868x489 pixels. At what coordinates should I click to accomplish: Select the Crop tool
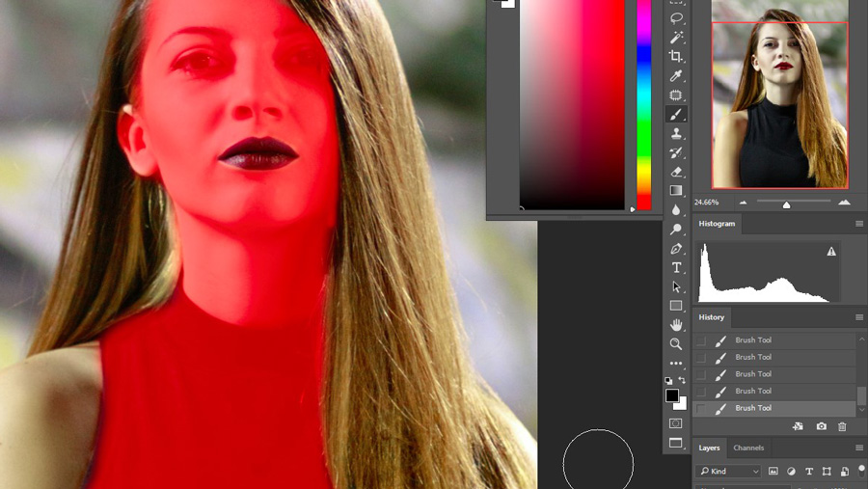tap(676, 56)
